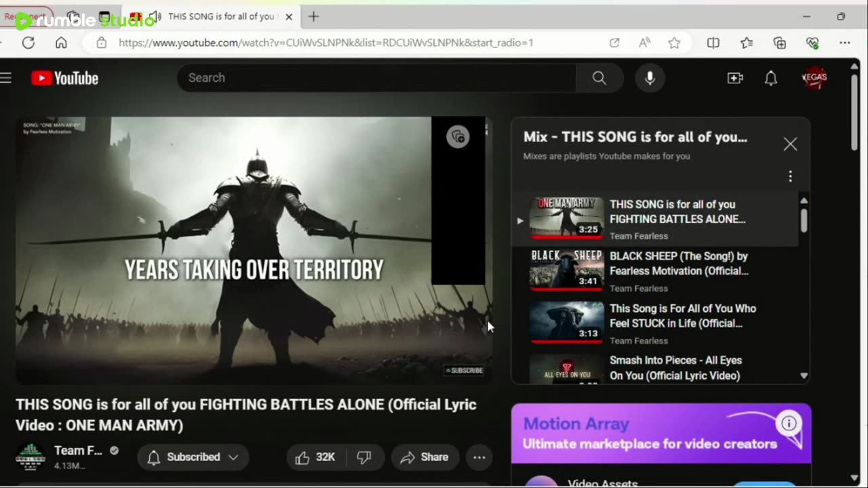The width and height of the screenshot is (868, 488).
Task: Enable split screen view
Action: tap(713, 43)
